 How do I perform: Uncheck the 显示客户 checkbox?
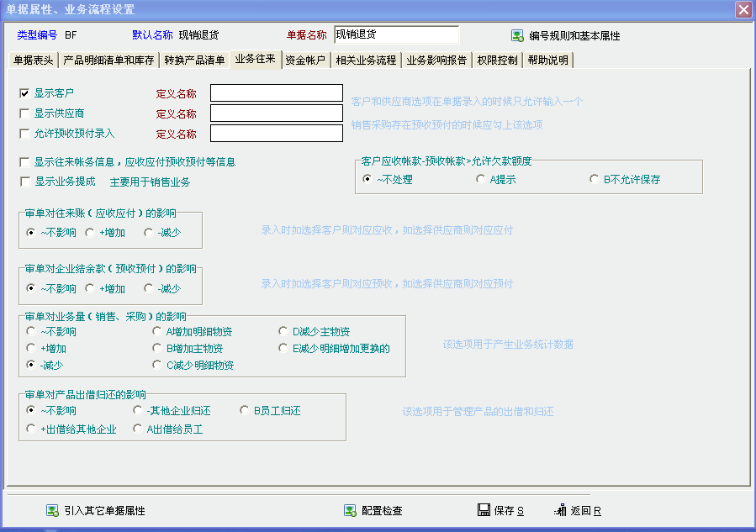coord(24,92)
